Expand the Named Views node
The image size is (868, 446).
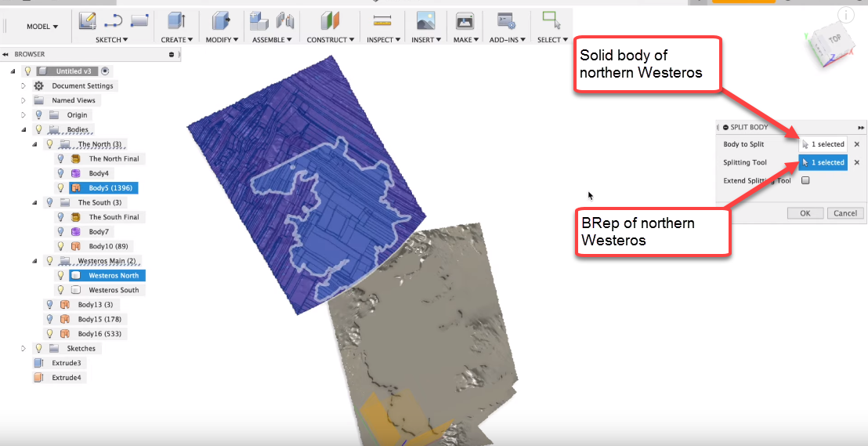click(x=24, y=100)
